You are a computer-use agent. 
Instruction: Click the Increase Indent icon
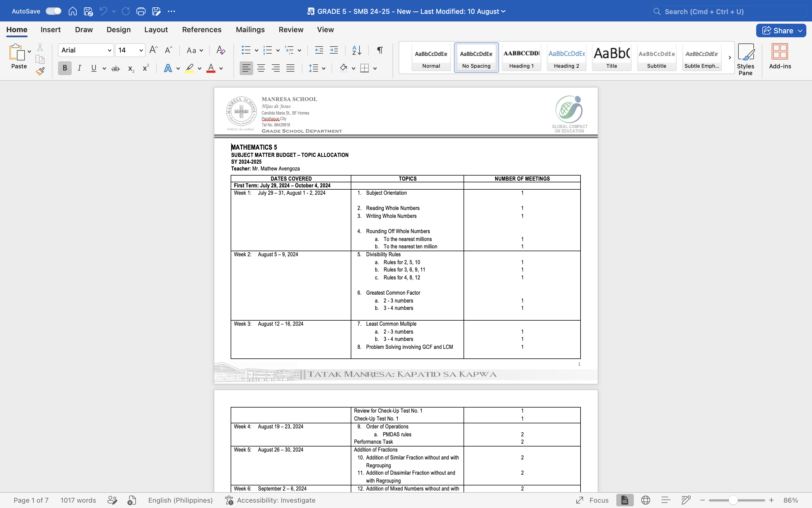334,50
